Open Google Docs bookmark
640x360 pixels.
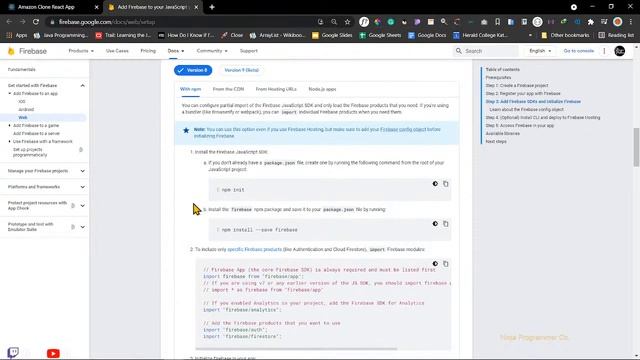pyautogui.click(x=427, y=35)
